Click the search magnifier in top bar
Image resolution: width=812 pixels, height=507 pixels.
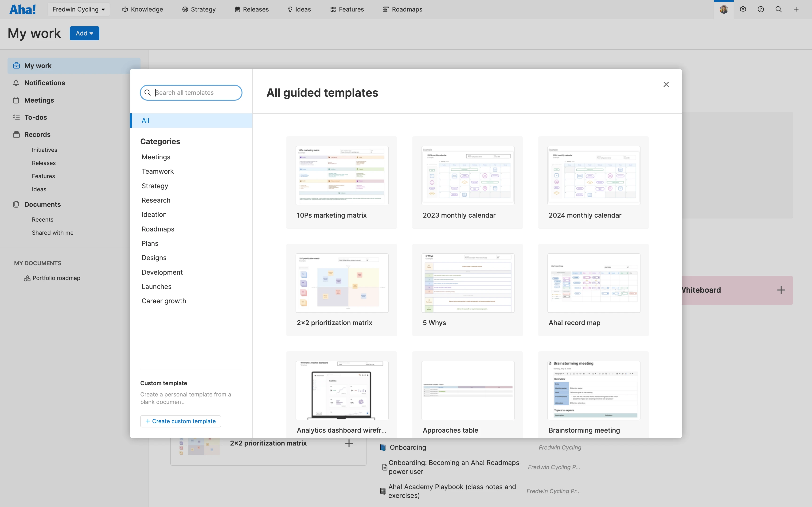point(778,9)
